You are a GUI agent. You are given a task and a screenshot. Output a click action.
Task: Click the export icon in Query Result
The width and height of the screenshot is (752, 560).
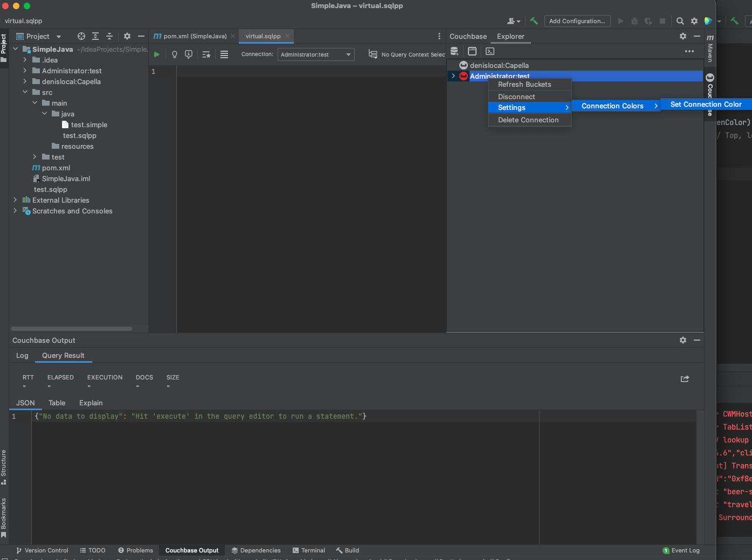pos(685,379)
